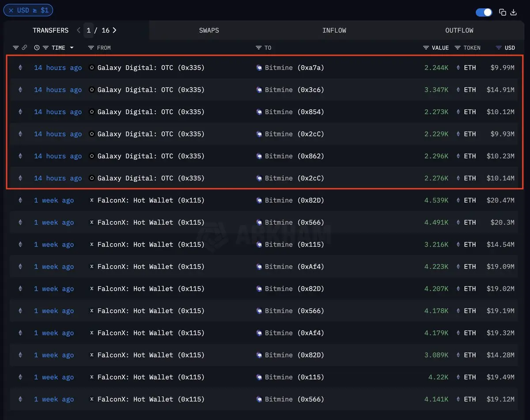This screenshot has width=530, height=420.
Task: Click the Galaxy Digital logo in the $10.23M row
Action: click(x=92, y=156)
